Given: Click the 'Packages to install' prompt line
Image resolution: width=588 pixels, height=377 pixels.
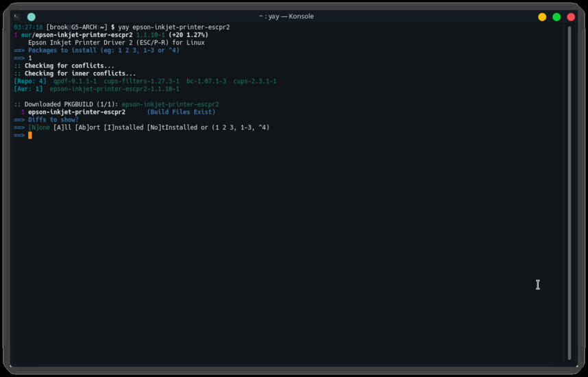Looking at the screenshot, I should [97, 50].
